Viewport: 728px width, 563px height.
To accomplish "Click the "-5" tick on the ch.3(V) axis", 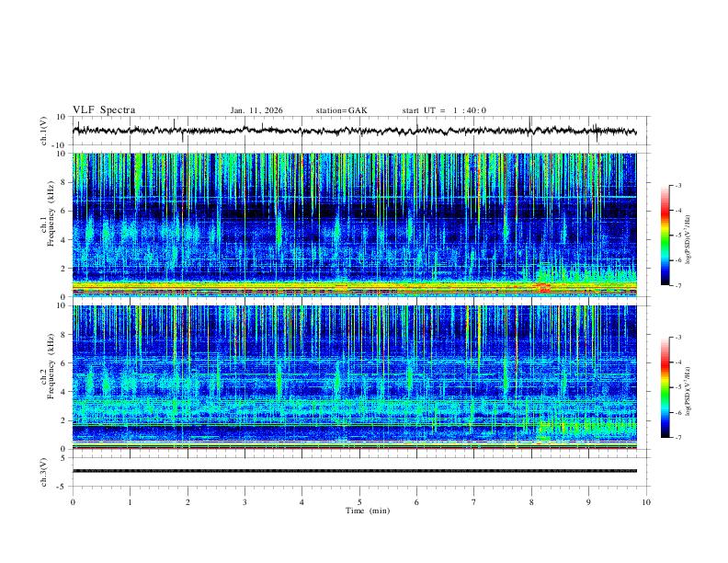I will pos(63,487).
